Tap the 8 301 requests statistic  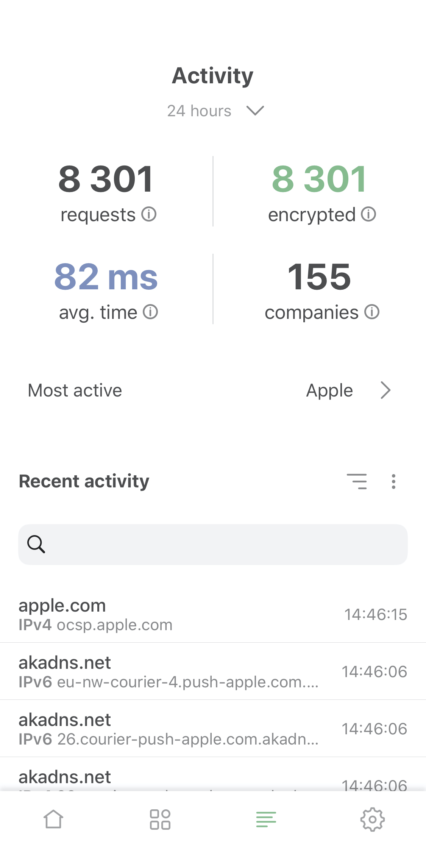pos(106,179)
